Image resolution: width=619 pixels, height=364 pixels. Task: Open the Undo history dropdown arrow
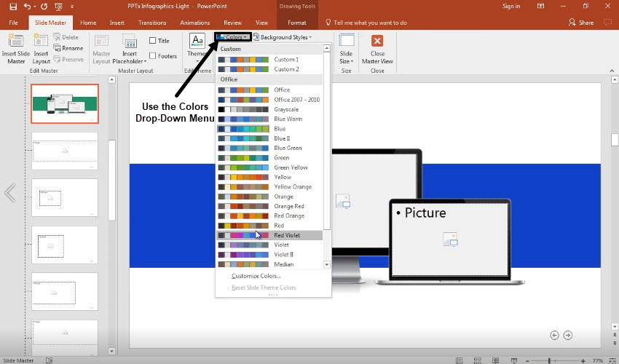[35, 7]
